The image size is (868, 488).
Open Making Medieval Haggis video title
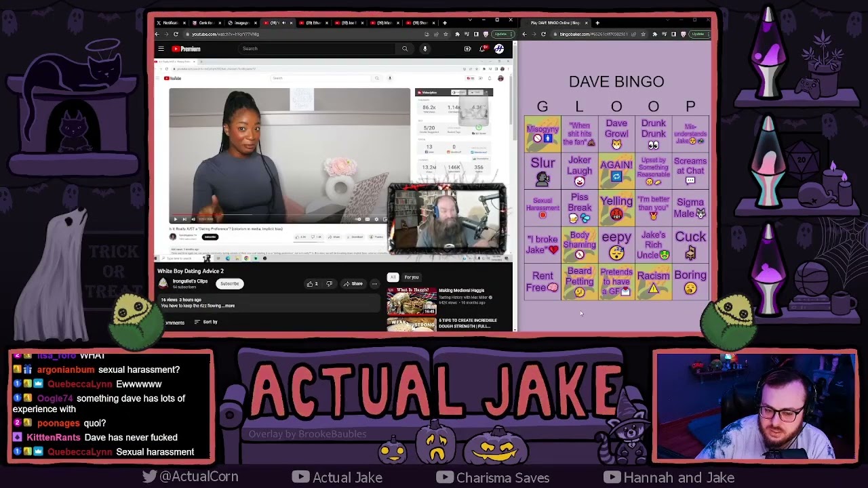point(461,291)
